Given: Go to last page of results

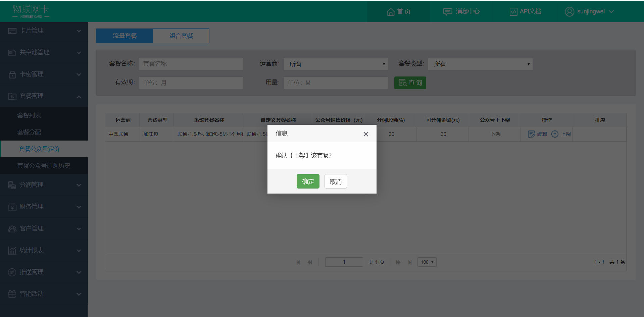Looking at the screenshot, I should coord(410,262).
